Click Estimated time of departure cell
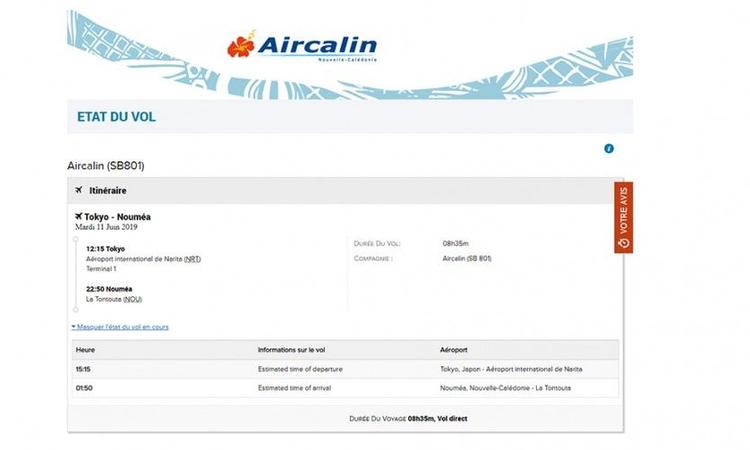Image resolution: width=750 pixels, height=450 pixels. [x=300, y=369]
